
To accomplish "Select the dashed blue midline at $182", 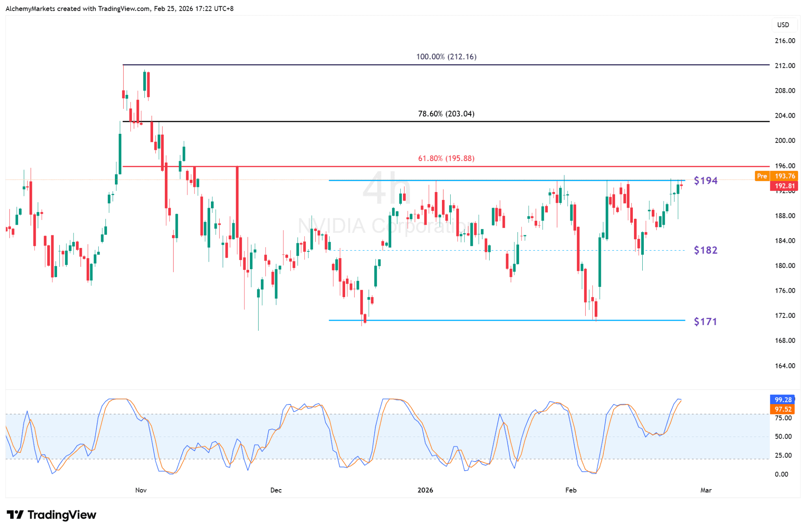I will click(x=507, y=250).
